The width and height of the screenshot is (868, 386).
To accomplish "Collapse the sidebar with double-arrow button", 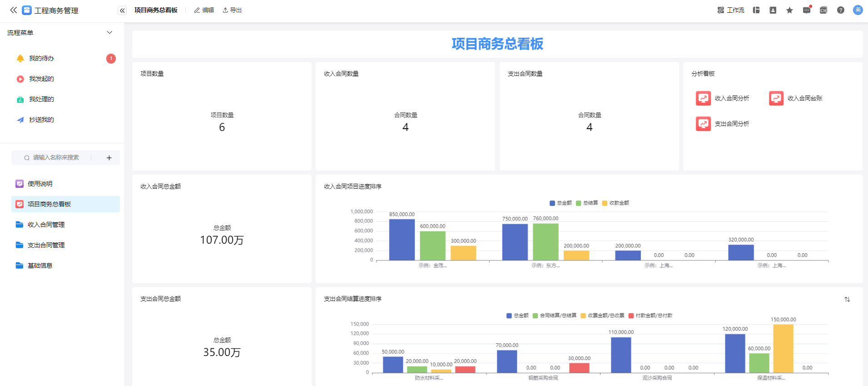I will (x=122, y=10).
